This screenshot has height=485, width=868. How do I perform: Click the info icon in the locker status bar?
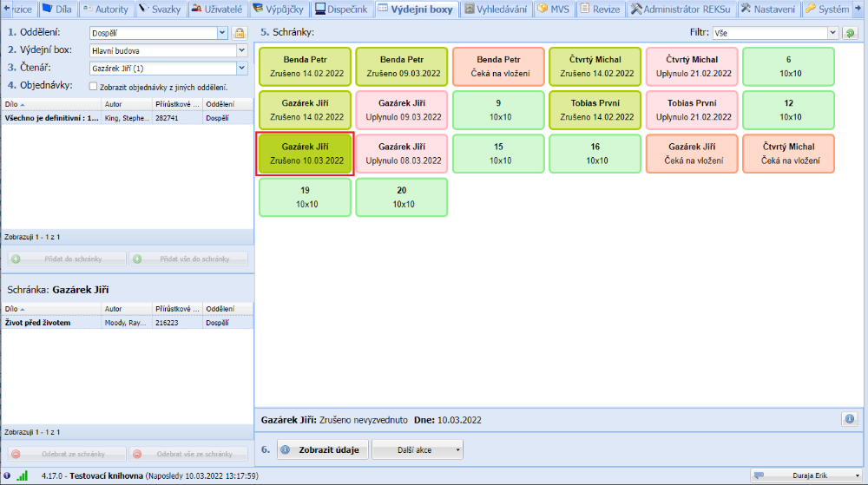(x=850, y=419)
